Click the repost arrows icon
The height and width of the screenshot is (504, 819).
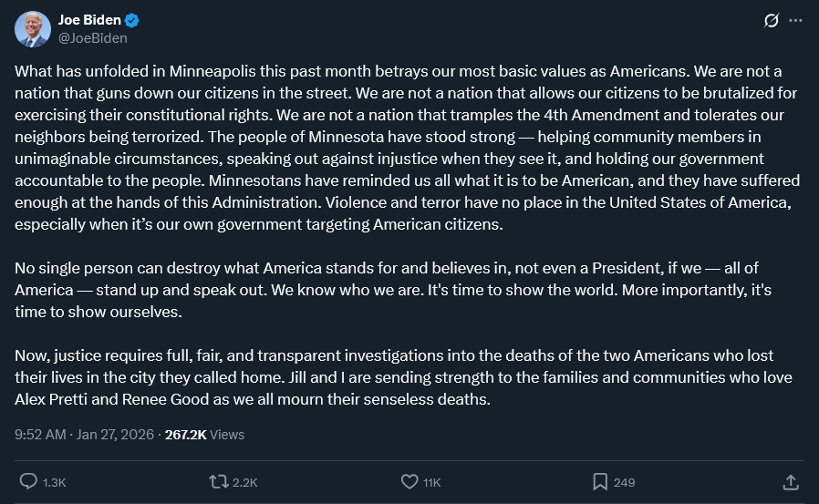click(x=218, y=481)
